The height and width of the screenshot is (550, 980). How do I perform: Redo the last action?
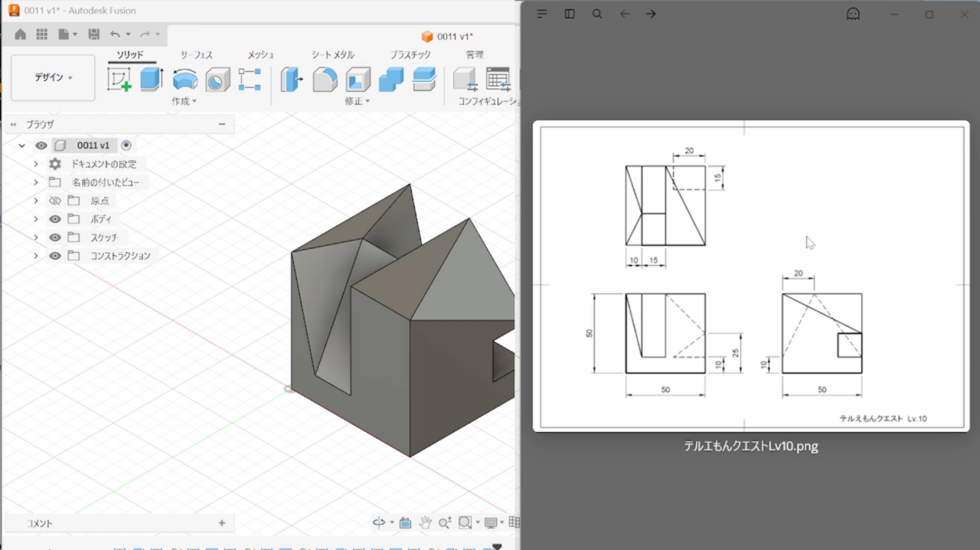pos(145,34)
